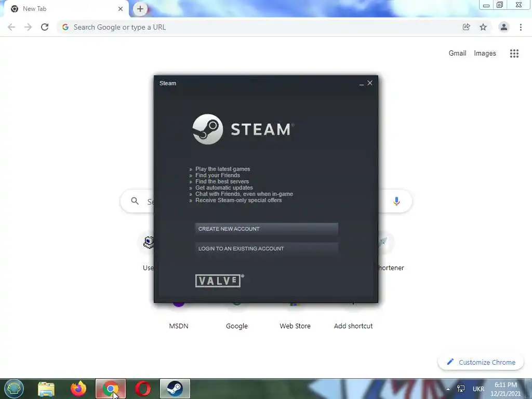Click UKR language indicator
This screenshot has width=532, height=399.
[x=478, y=389]
